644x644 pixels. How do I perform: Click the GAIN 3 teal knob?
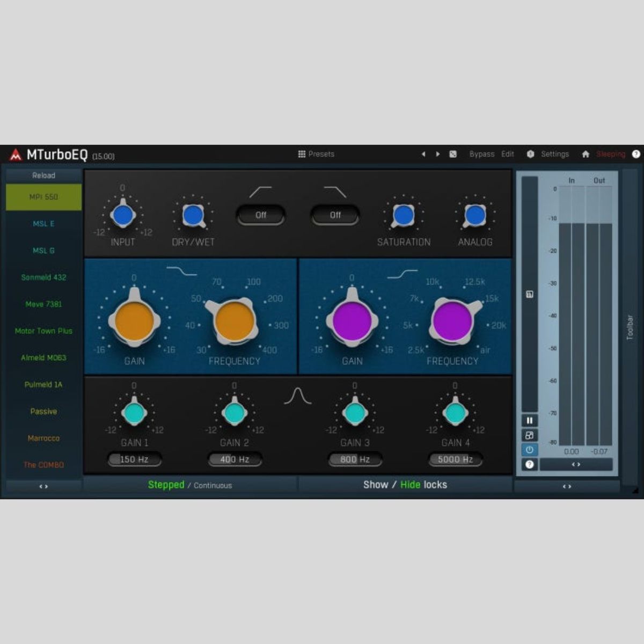click(x=355, y=413)
